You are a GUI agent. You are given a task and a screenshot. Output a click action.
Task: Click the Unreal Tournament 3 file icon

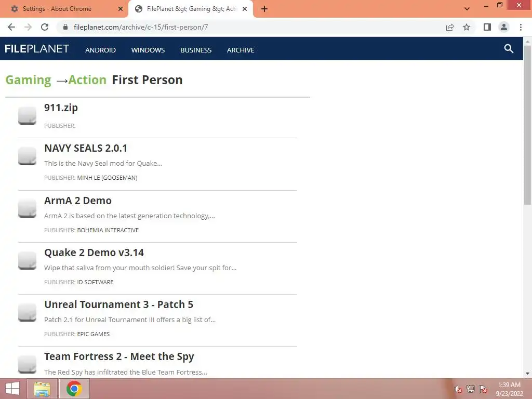click(27, 312)
